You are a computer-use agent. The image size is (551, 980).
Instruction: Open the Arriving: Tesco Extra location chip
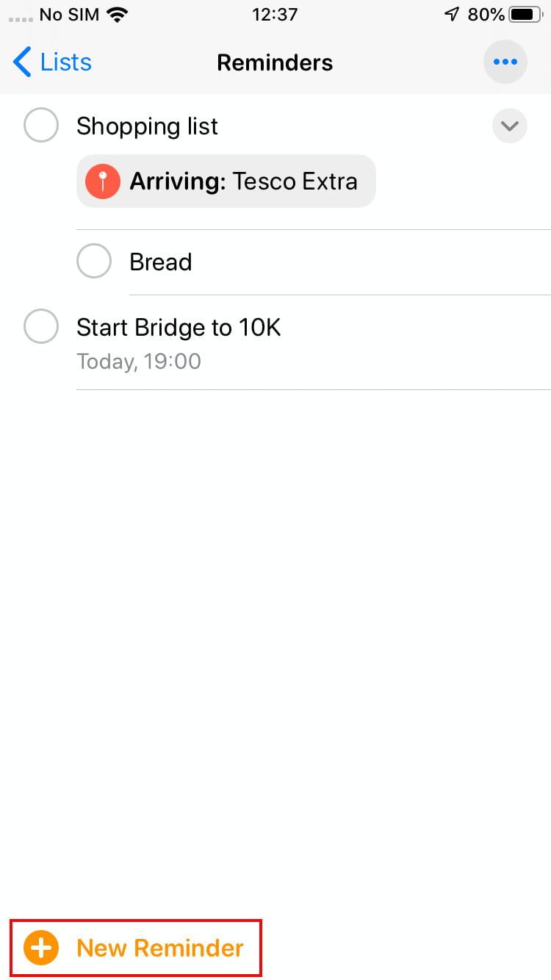[x=242, y=181]
